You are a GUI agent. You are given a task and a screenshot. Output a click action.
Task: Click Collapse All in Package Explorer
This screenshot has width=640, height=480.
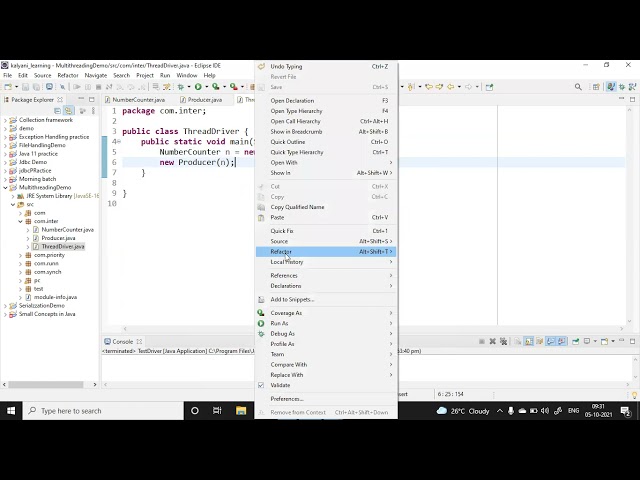[58, 111]
